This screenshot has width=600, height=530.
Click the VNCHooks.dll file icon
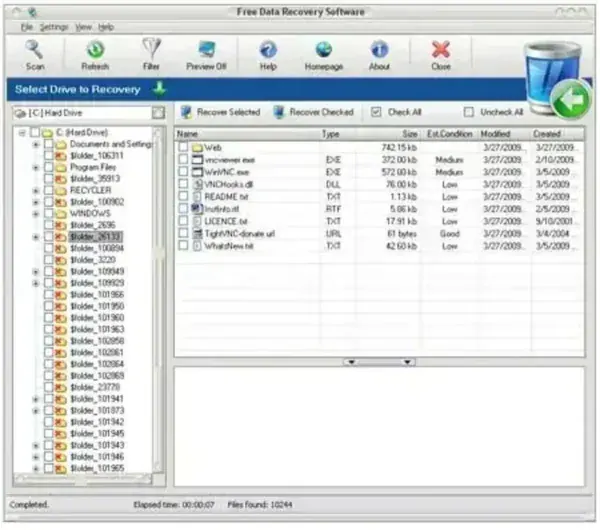197,184
